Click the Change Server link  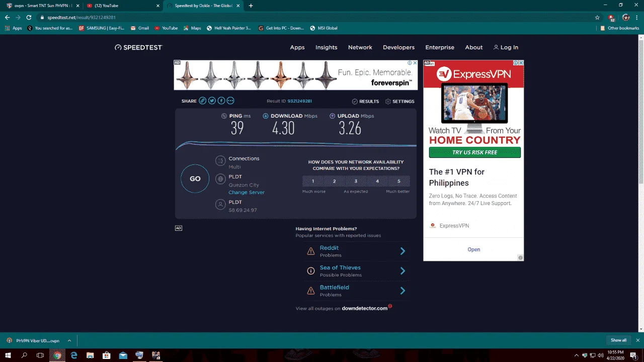coord(247,193)
